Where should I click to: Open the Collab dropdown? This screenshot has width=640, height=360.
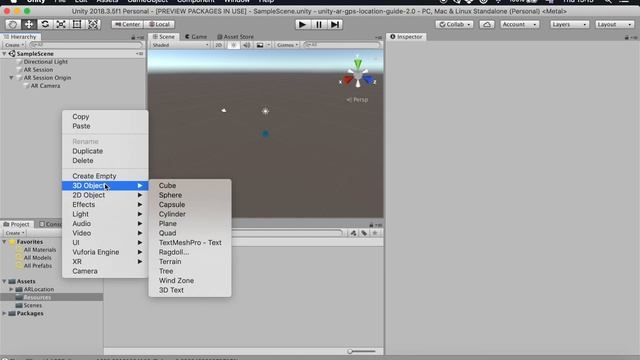454,24
